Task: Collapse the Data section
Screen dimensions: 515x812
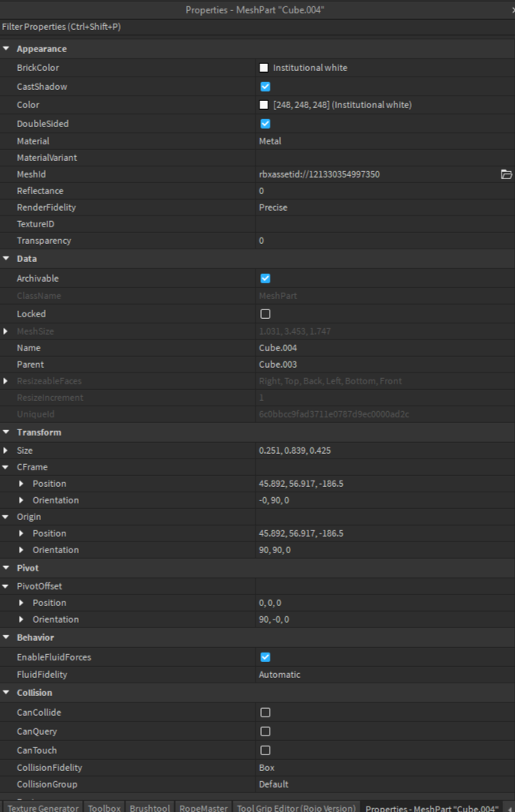Action: click(6, 258)
